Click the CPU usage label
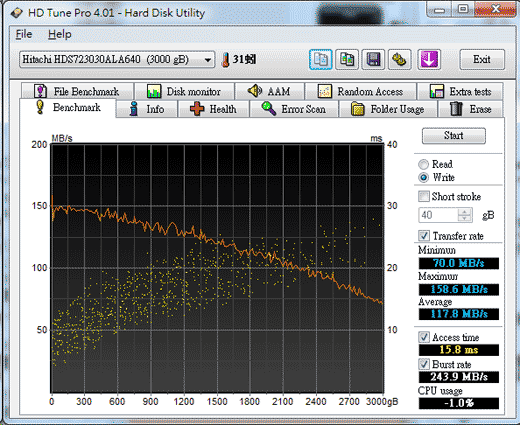This screenshot has height=425, width=520. (x=440, y=390)
